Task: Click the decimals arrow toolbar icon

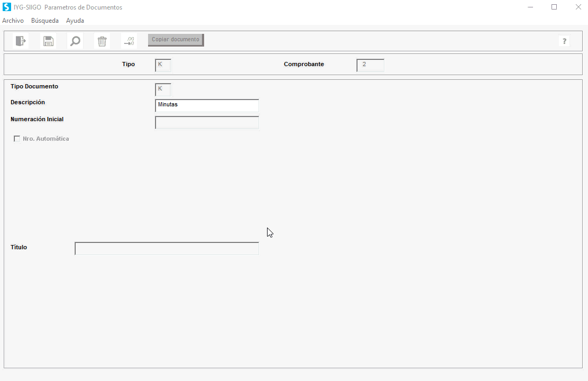Action: (129, 41)
